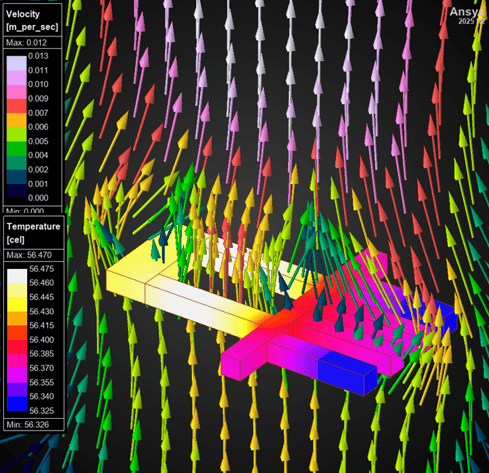Click the blue cold end block of model

(347, 370)
